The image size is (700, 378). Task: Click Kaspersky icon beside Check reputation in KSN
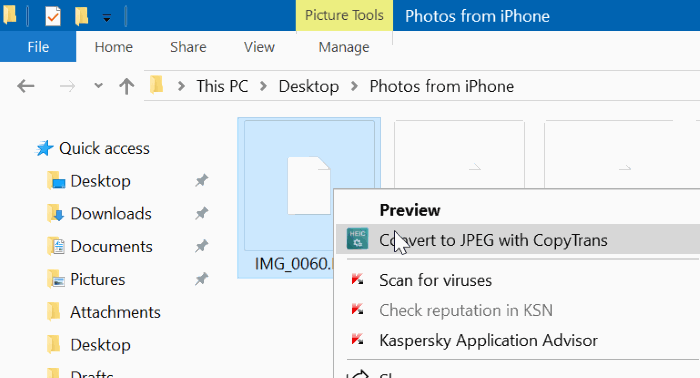tap(357, 309)
